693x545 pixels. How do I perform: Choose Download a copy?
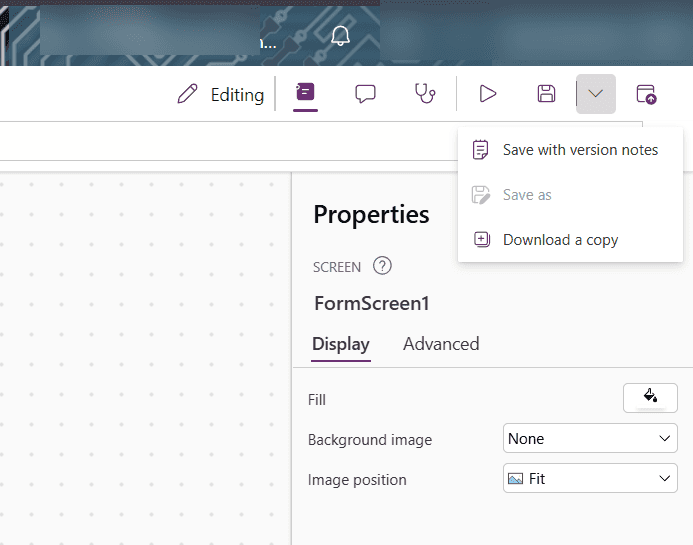[x=570, y=240]
